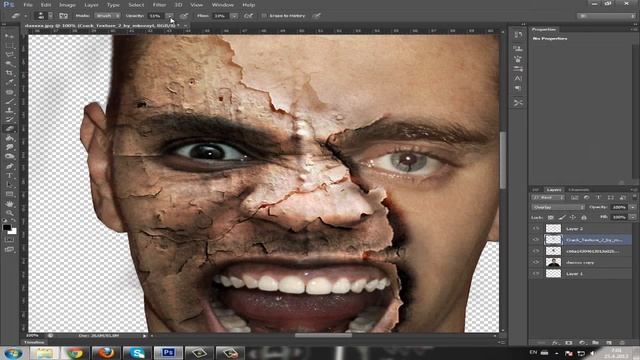This screenshot has height=360, width=640.
Task: Switch to the Channels tab
Action: click(578, 189)
